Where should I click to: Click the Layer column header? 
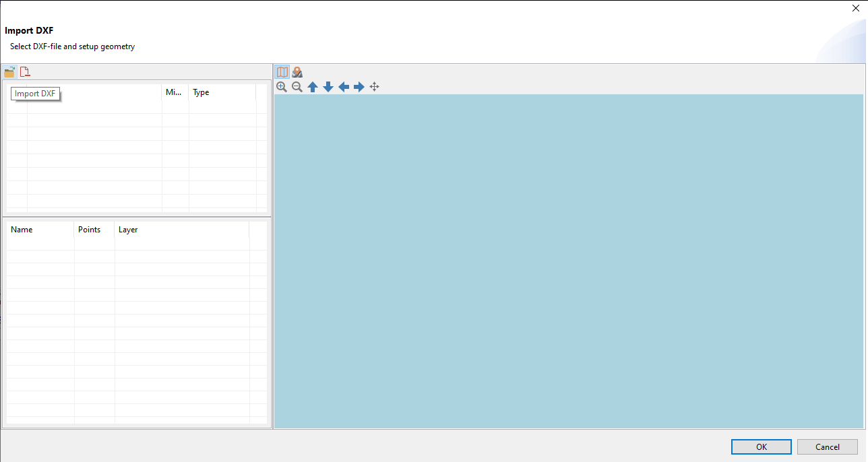pyautogui.click(x=182, y=230)
